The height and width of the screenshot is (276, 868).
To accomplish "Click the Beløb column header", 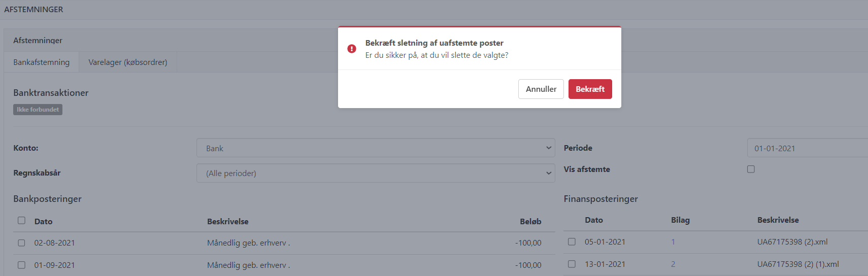I will (x=530, y=221).
